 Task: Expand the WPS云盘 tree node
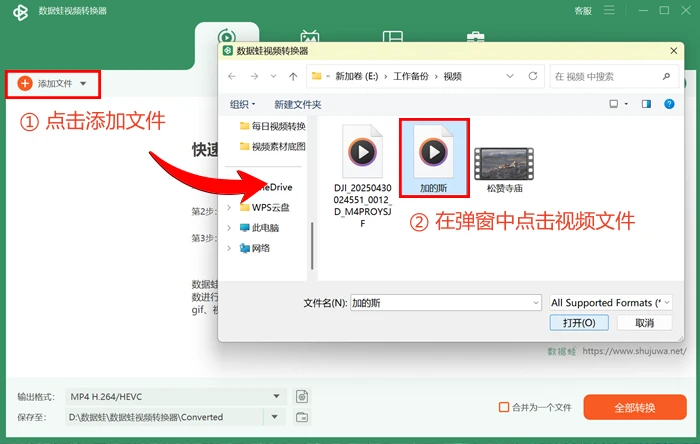pyautogui.click(x=229, y=207)
